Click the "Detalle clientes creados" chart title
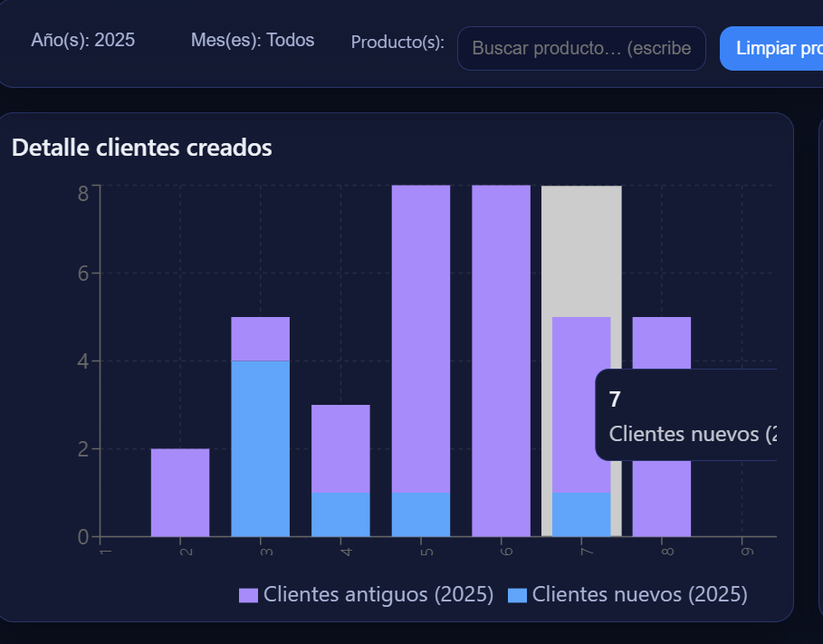Viewport: 823px width, 644px height. (x=141, y=147)
